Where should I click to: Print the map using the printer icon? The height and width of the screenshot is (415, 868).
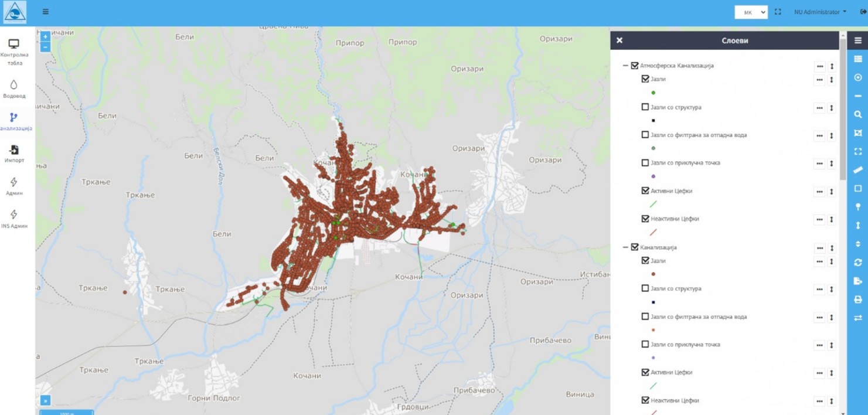pos(858,300)
